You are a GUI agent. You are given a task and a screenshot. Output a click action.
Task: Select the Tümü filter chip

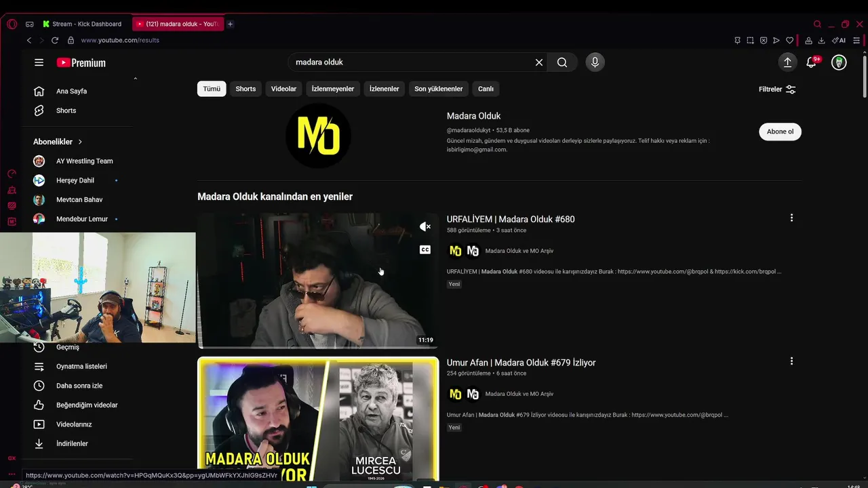(x=212, y=89)
